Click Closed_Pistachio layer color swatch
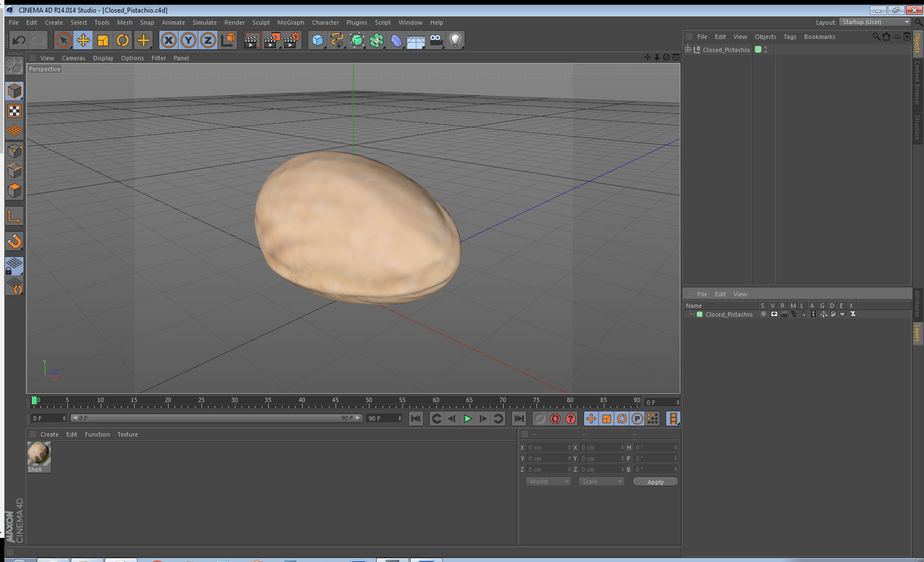This screenshot has height=562, width=924. pos(700,314)
